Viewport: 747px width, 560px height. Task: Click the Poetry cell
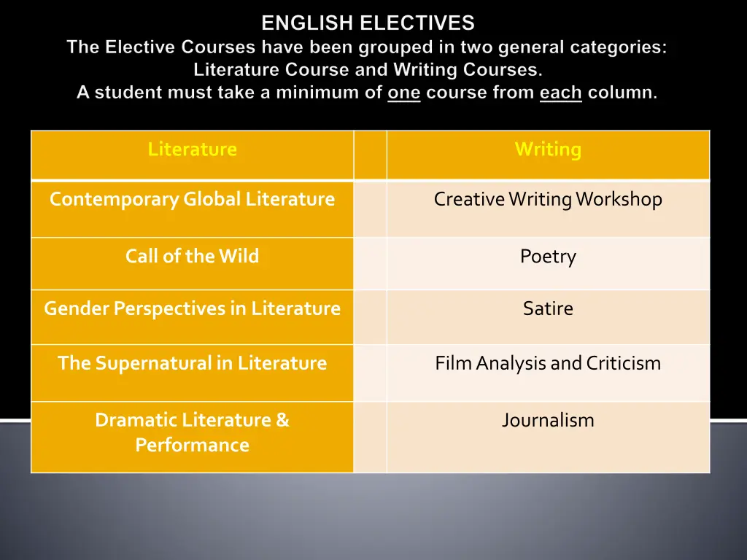tap(548, 256)
